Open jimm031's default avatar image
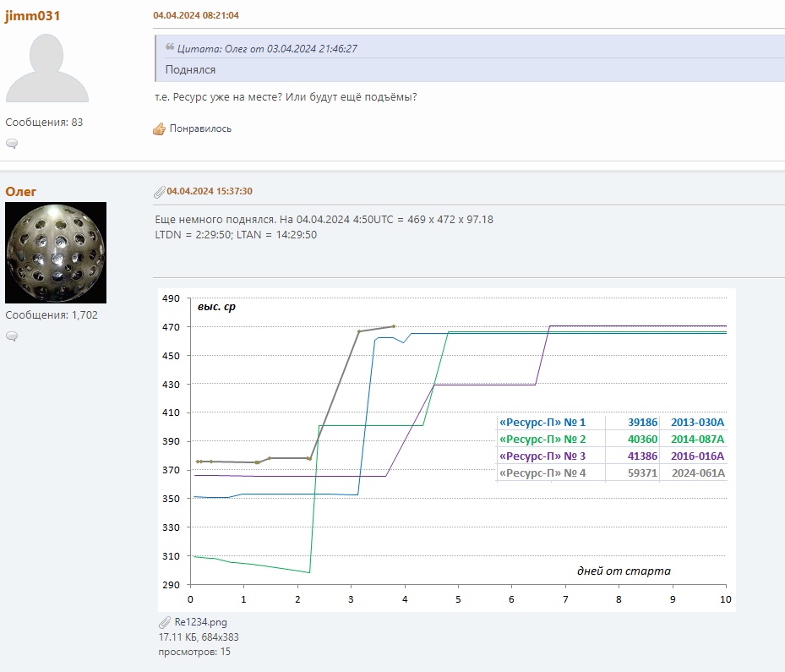The width and height of the screenshot is (785, 672). point(46,68)
